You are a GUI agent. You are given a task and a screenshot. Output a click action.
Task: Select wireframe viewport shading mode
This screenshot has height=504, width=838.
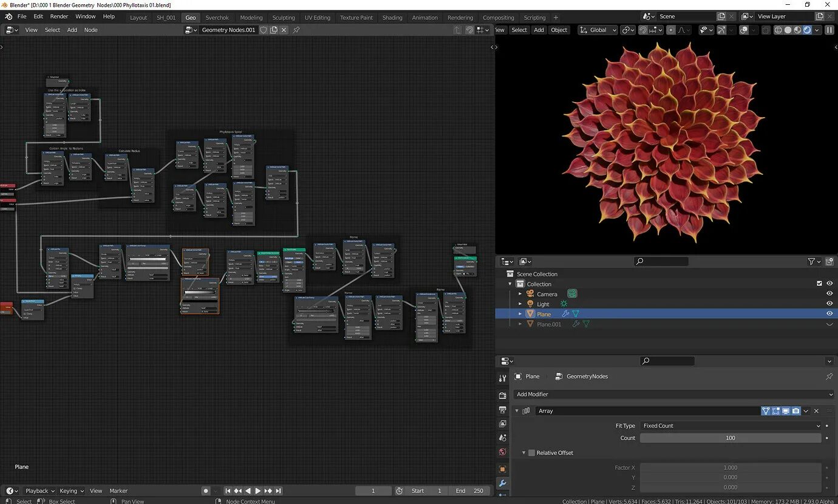tap(778, 30)
